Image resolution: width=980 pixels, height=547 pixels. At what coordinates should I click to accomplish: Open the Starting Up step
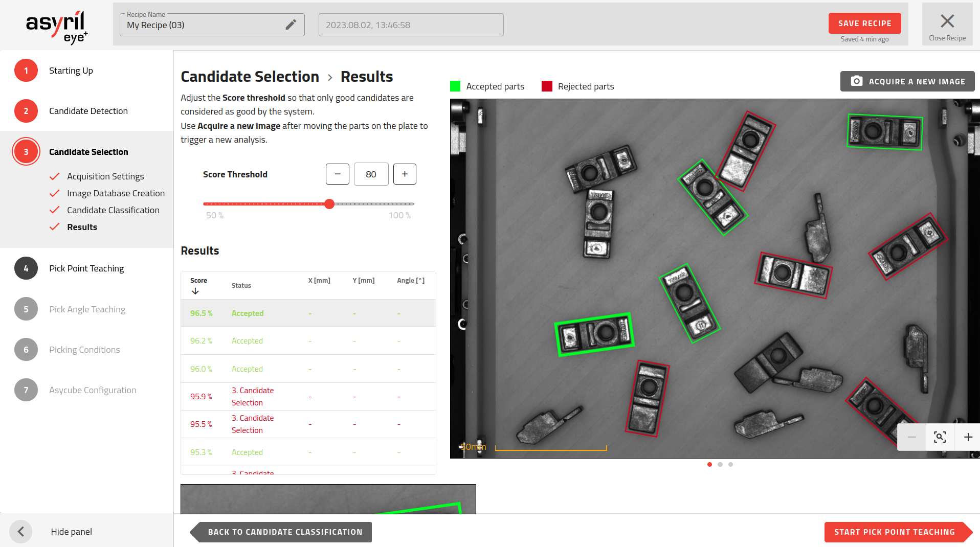[71, 71]
